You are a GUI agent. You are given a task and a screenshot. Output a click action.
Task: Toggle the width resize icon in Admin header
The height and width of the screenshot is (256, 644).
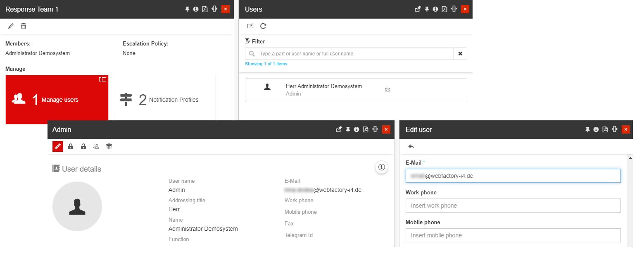[x=375, y=129]
